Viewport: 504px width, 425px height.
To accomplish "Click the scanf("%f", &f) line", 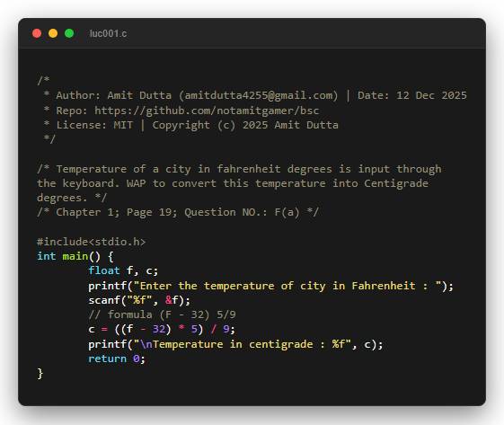I will (139, 300).
